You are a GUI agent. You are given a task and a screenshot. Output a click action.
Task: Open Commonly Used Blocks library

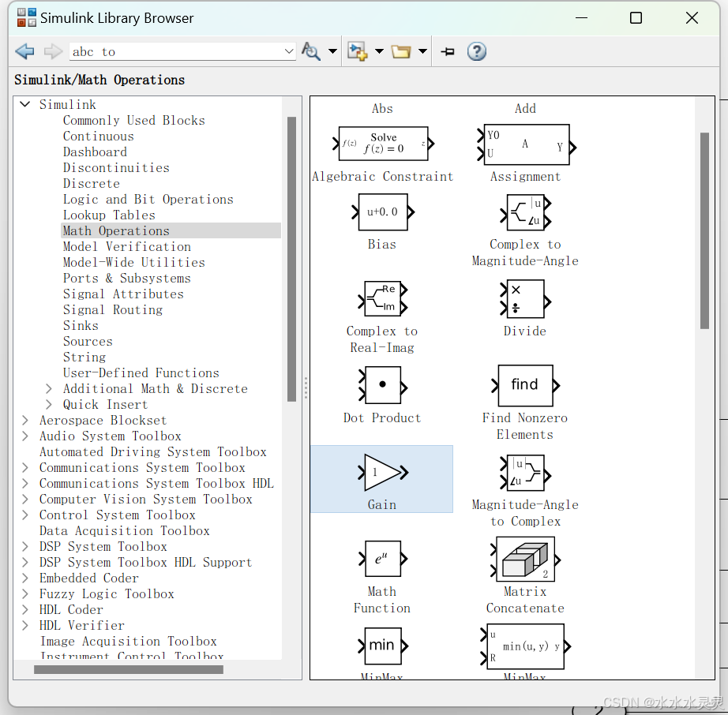[x=133, y=121]
